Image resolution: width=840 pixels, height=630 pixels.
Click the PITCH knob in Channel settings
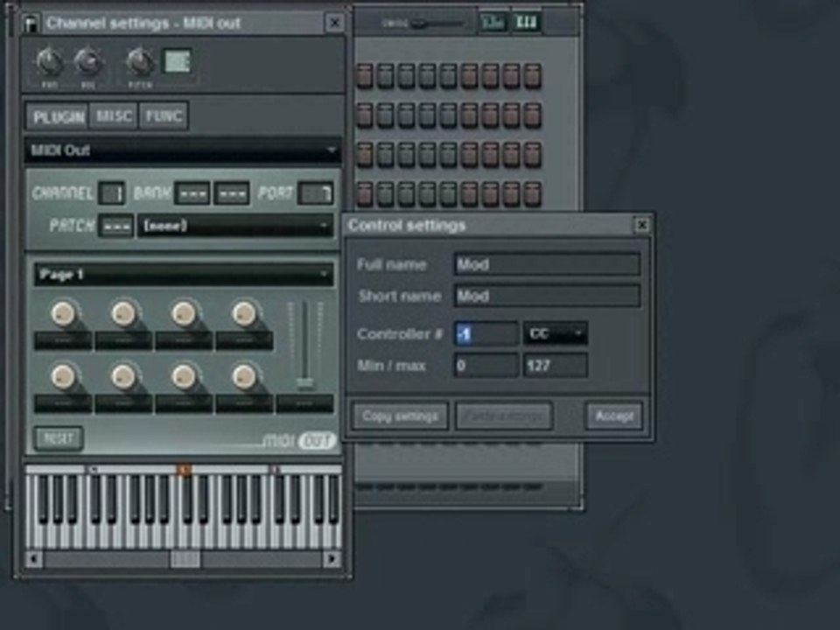pos(140,62)
